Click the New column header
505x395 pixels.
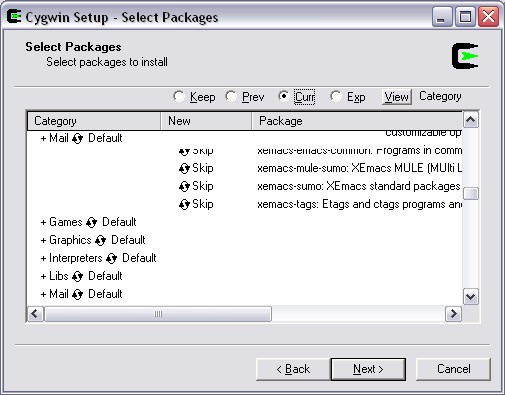[206, 121]
